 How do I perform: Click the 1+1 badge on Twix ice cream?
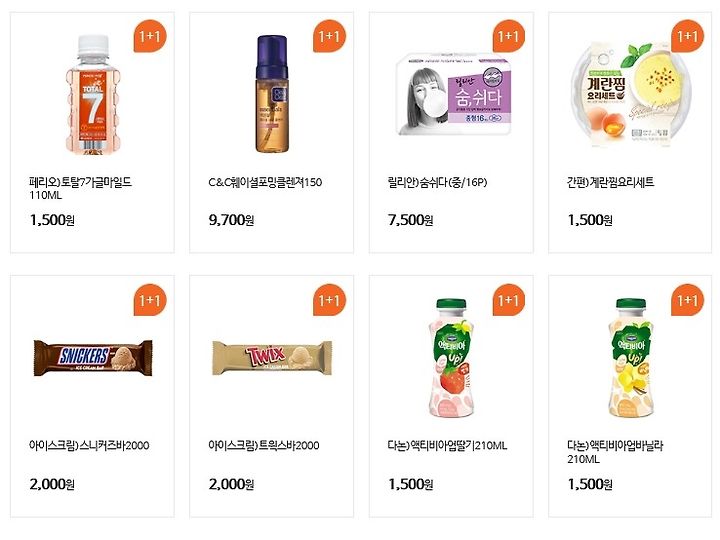[329, 300]
